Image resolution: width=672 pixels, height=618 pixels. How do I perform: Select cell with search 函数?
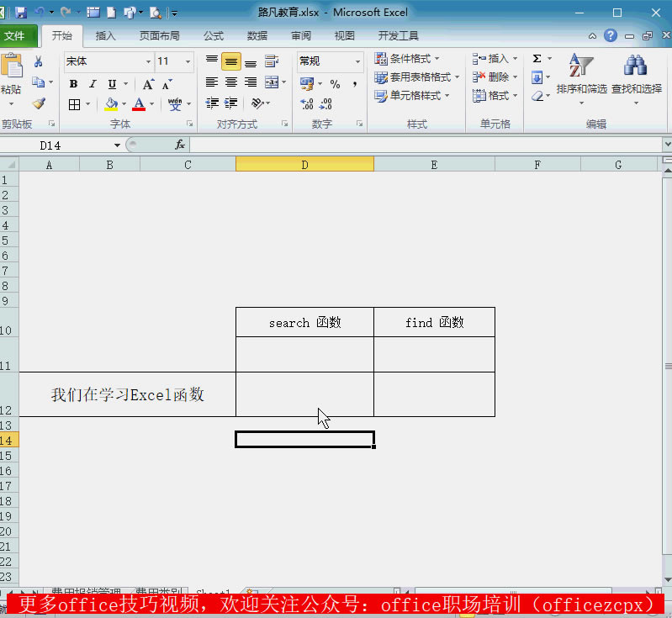pos(304,322)
